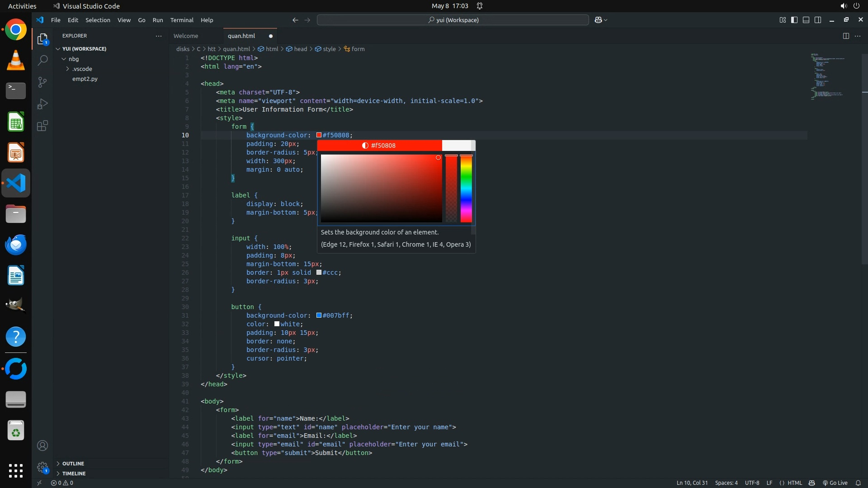Click the command center search box
The width and height of the screenshot is (868, 488).
tap(453, 20)
